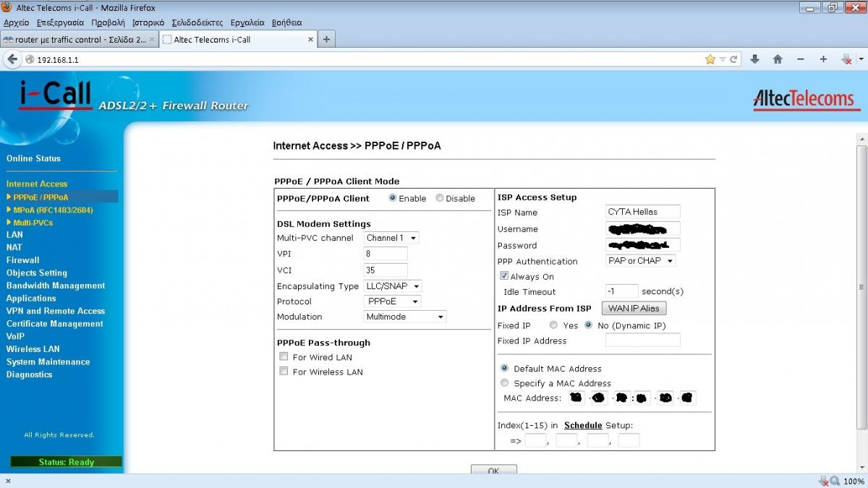Click the download-blocked add-on toolbar icon
868x488 pixels.
click(x=846, y=59)
